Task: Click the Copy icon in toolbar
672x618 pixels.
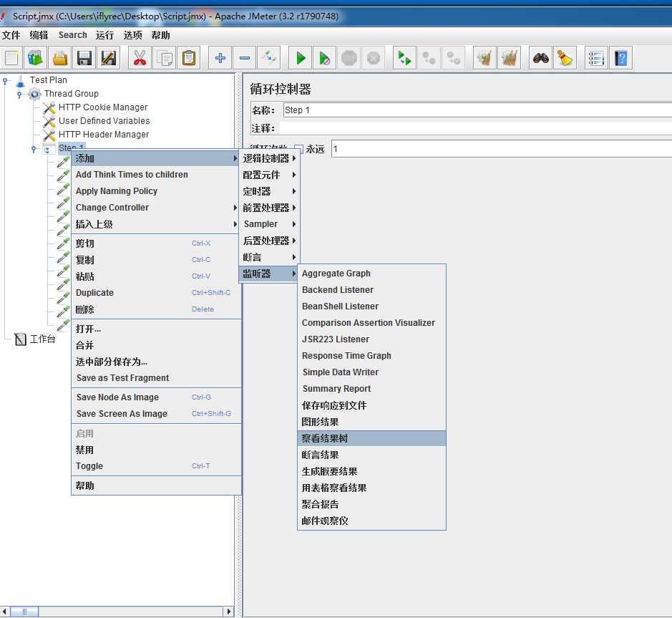Action: (164, 58)
